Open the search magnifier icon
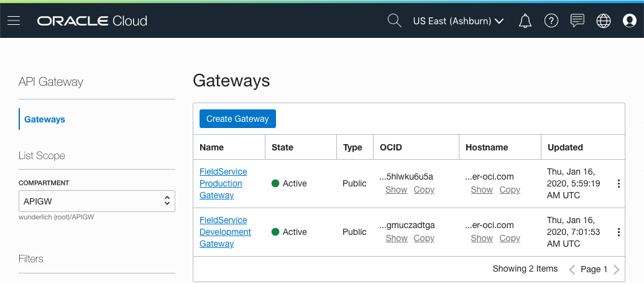This screenshot has width=644, height=284. (x=394, y=21)
